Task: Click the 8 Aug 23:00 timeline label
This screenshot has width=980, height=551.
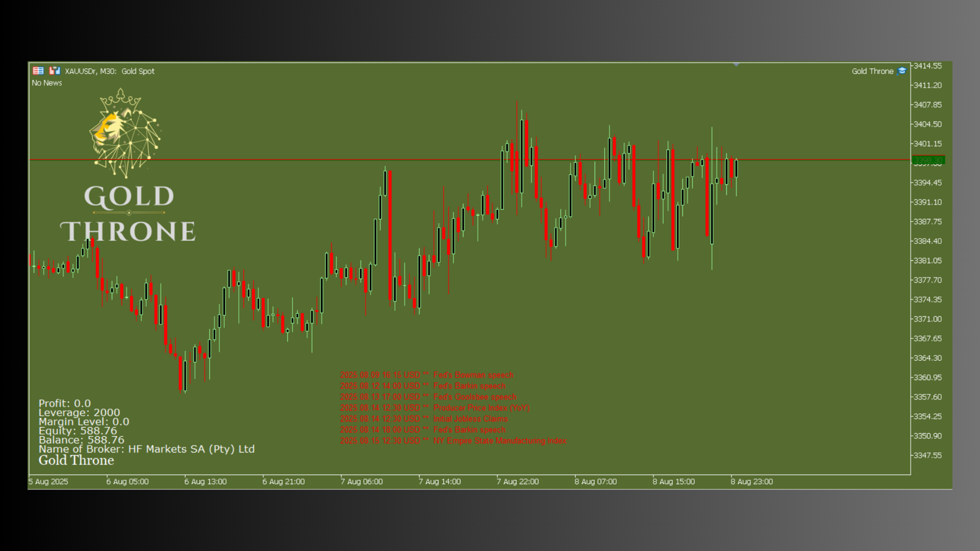Action: (752, 481)
